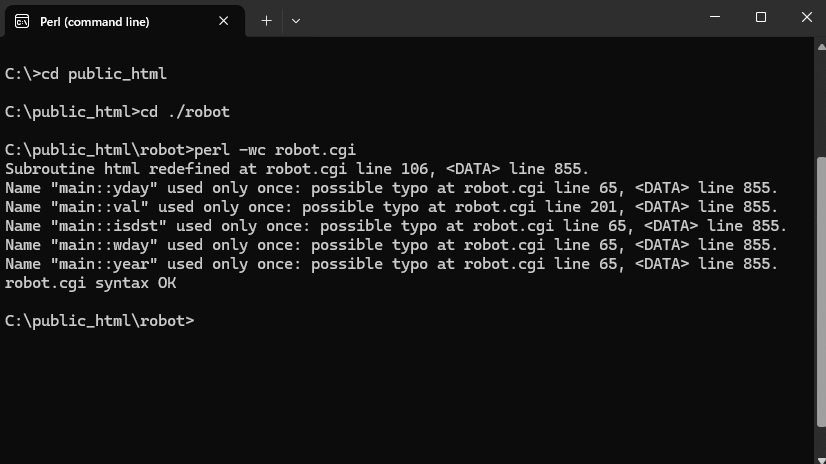Click the last empty C:\public_html\robot> prompt
The width and height of the screenshot is (826, 464).
coord(100,321)
